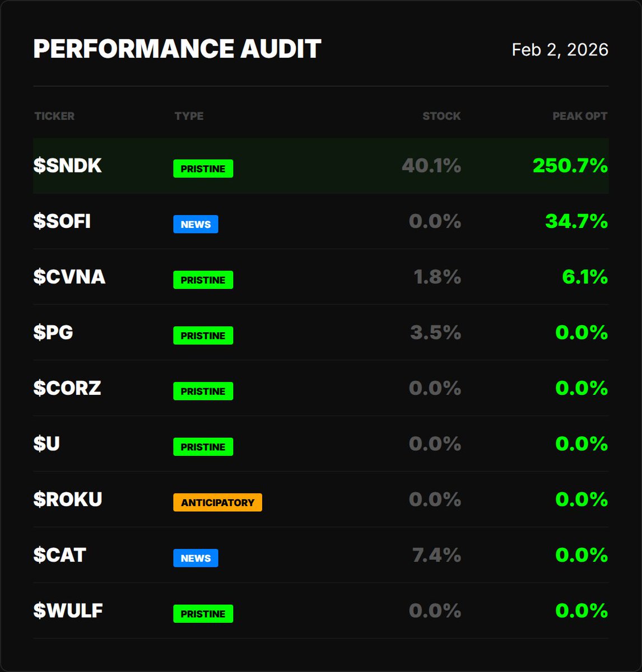Click the 7.4% stock value for $CAT
The width and height of the screenshot is (642, 672).
[436, 555]
